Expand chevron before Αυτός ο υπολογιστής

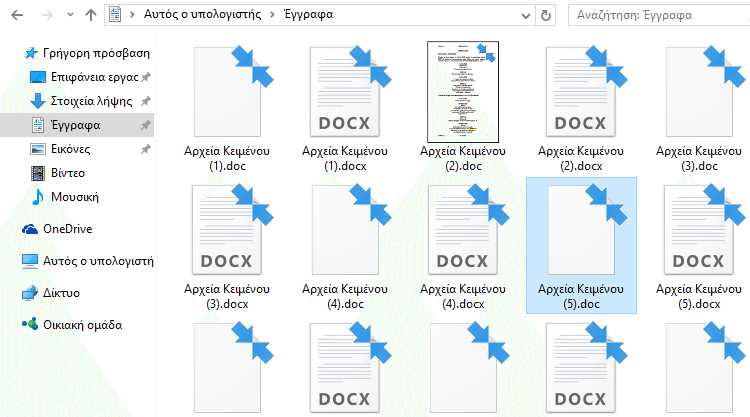click(x=132, y=14)
